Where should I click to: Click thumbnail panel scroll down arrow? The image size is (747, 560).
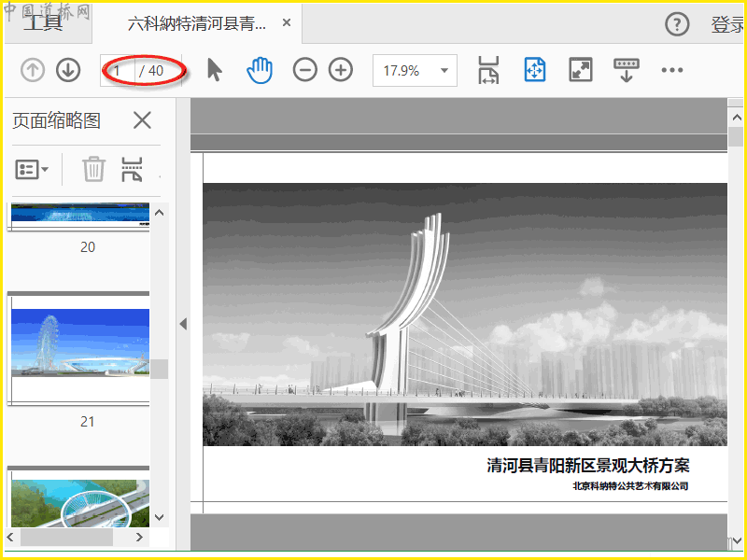click(160, 517)
